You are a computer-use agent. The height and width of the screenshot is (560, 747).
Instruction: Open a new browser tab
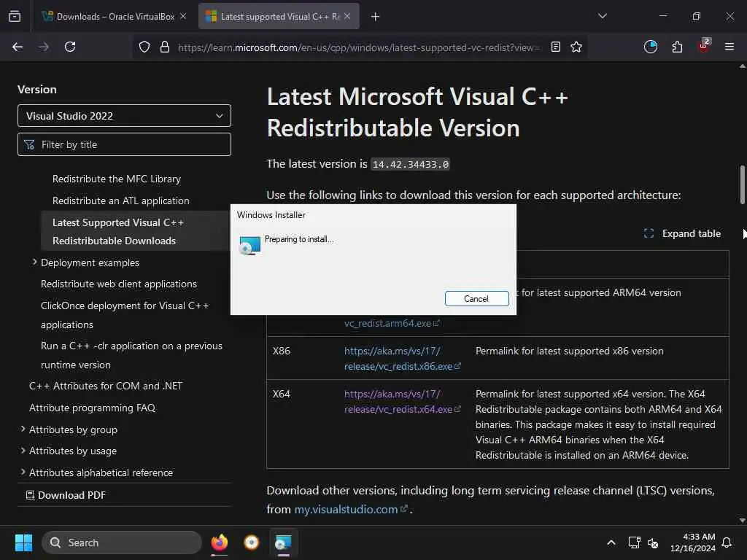(x=376, y=17)
